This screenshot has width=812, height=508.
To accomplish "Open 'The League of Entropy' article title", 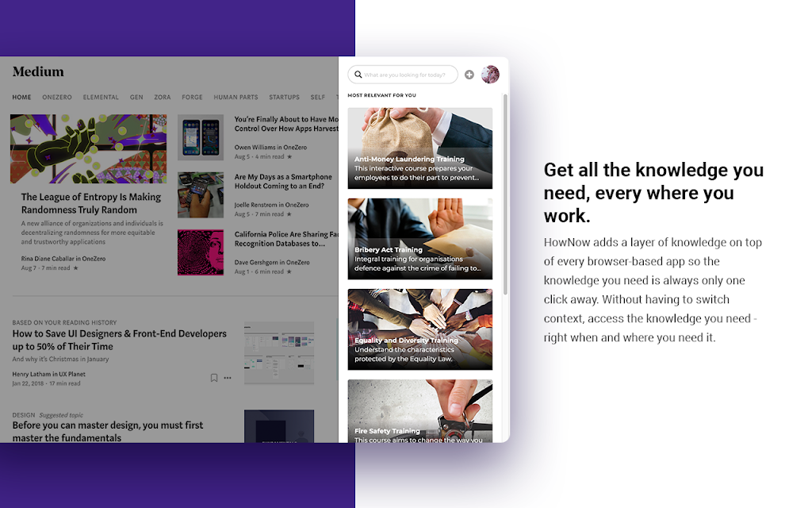I will pos(91,203).
